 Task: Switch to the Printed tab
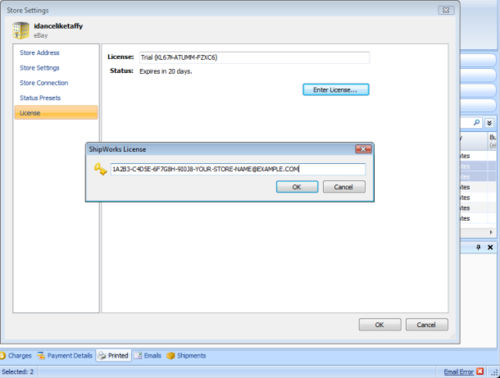click(x=114, y=356)
